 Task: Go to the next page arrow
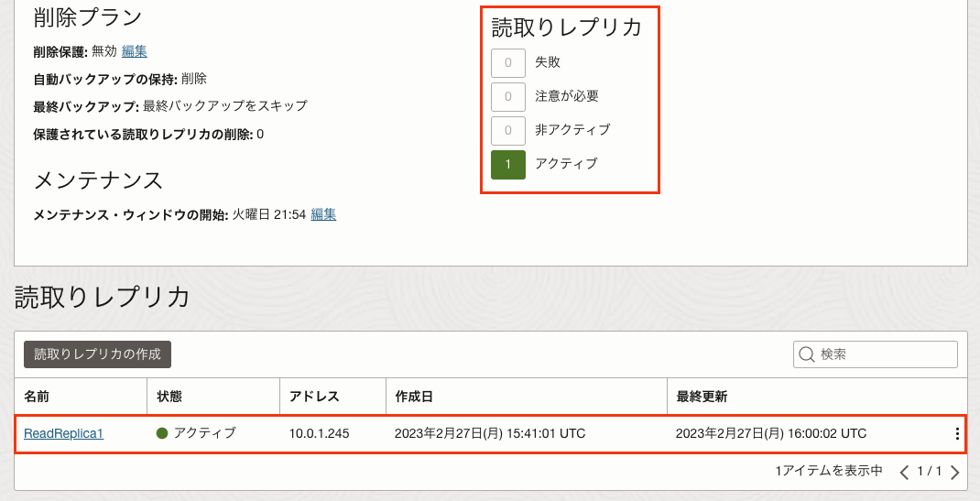tap(954, 473)
